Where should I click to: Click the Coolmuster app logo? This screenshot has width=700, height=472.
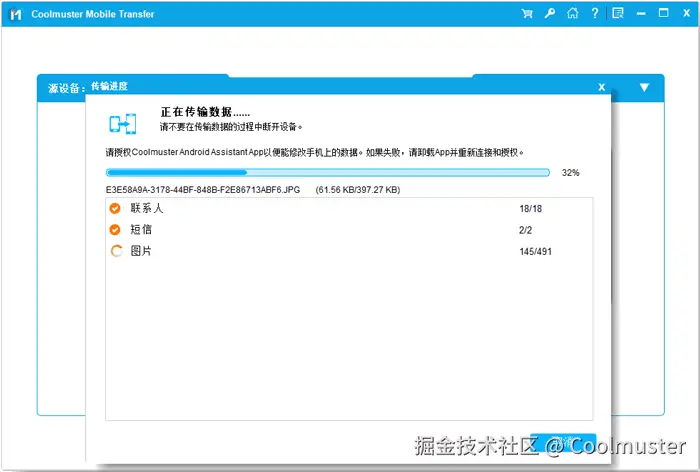[x=16, y=14]
